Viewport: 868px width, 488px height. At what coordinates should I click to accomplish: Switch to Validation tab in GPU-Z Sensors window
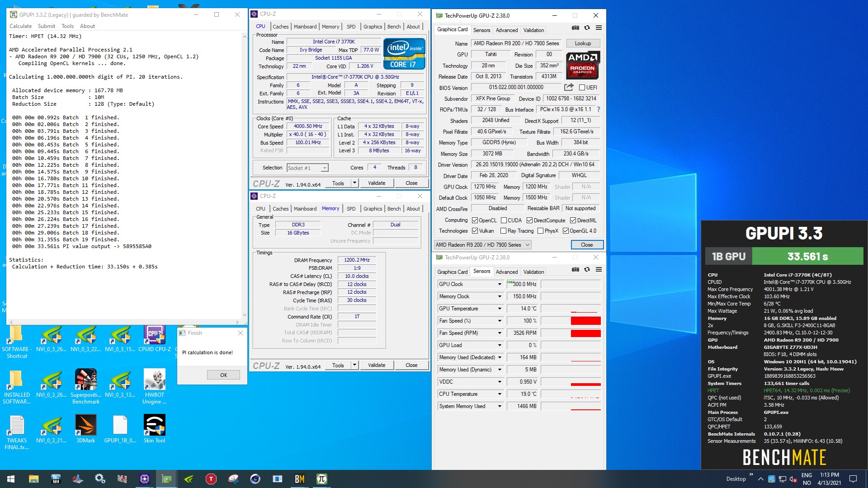[533, 272]
